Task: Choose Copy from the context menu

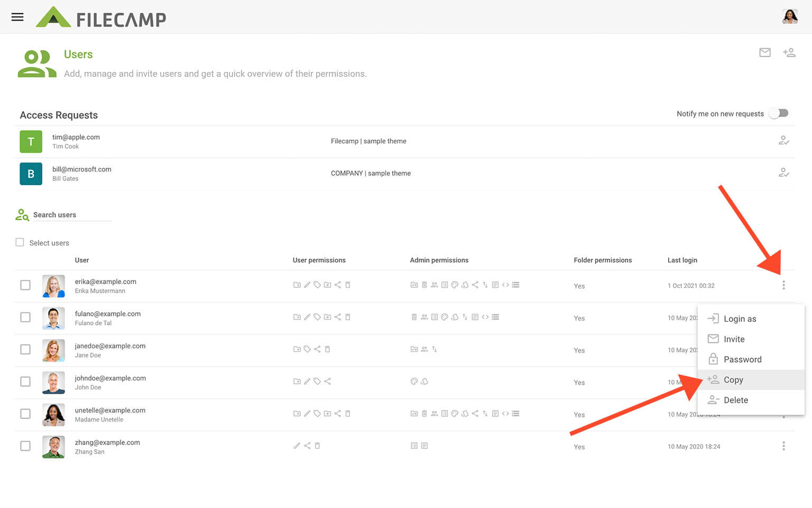Action: pos(733,380)
